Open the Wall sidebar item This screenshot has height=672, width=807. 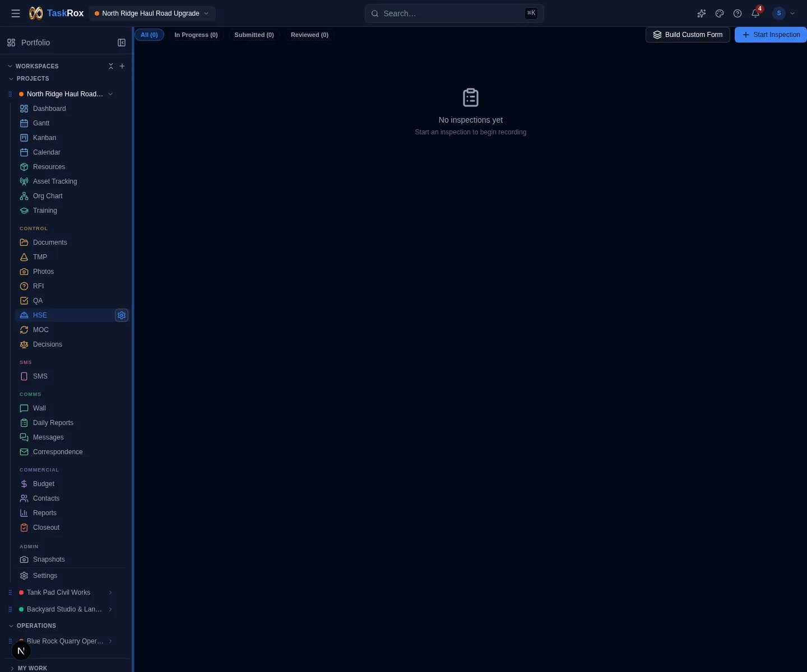72,408
